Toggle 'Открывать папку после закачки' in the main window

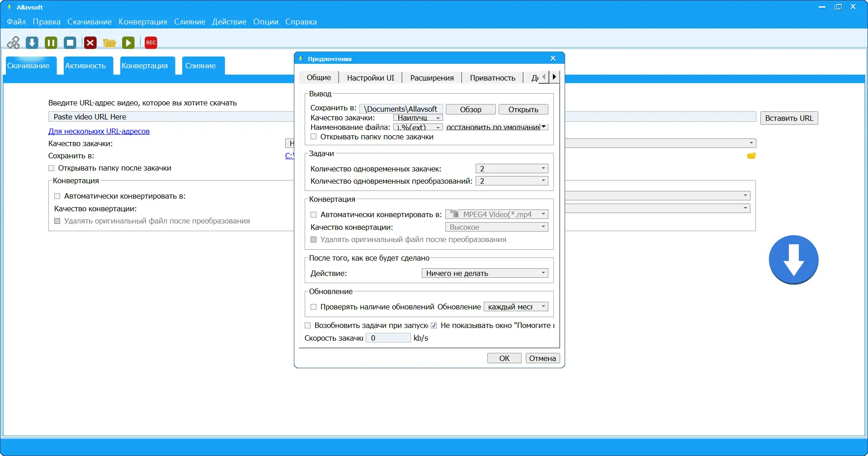[x=52, y=168]
